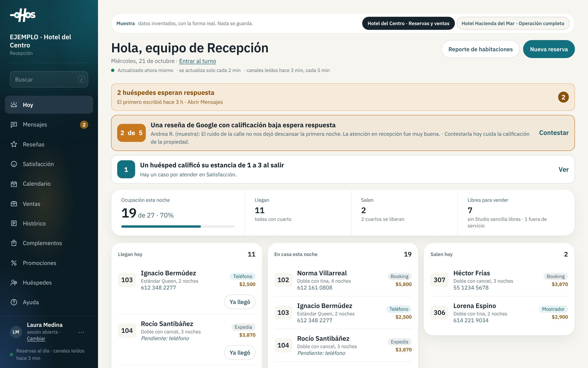
Task: Follow the Entrar al turno link
Action: 198,61
